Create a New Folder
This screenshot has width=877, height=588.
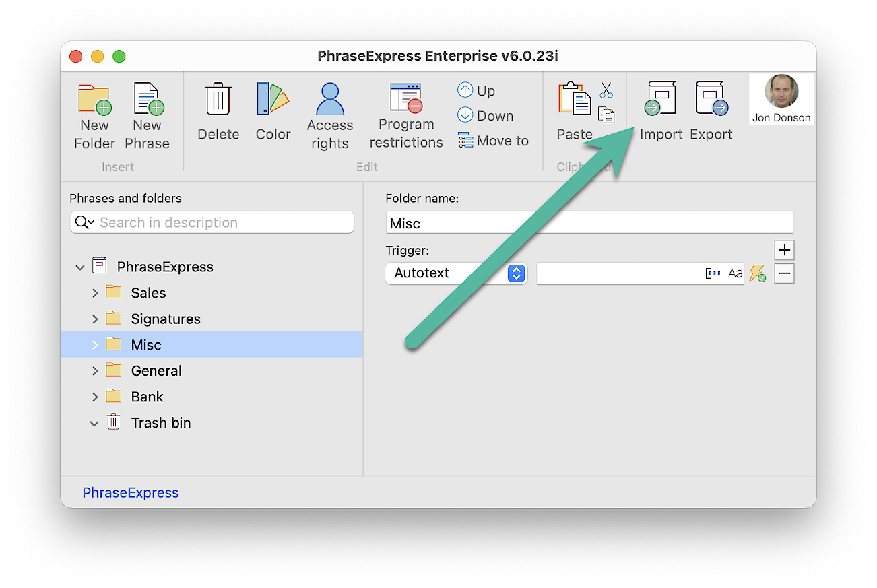tap(94, 117)
